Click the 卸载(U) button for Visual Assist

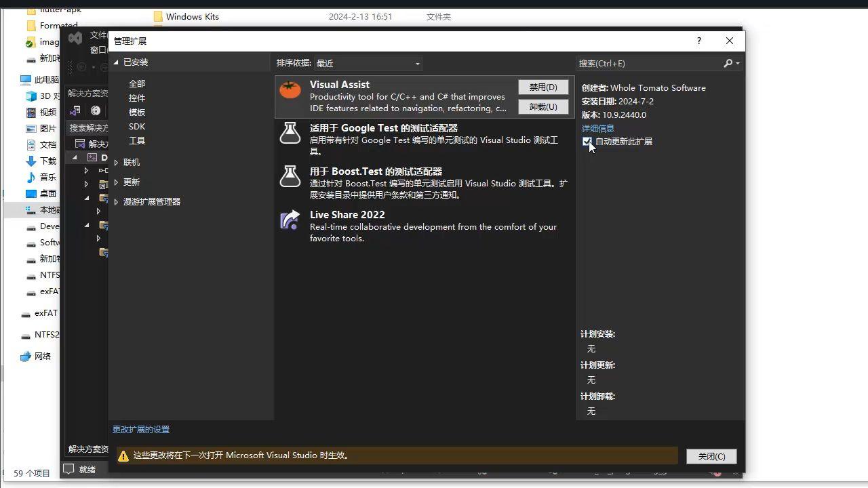[x=543, y=106]
